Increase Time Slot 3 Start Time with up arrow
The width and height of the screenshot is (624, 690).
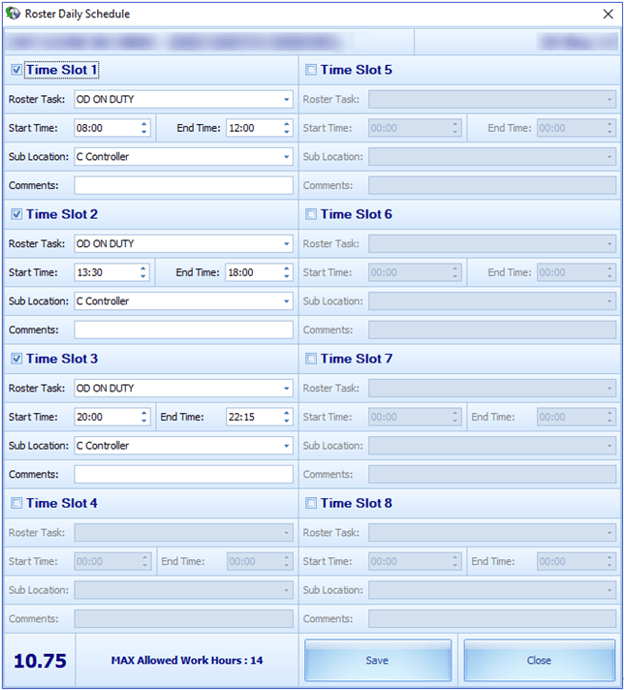144,413
